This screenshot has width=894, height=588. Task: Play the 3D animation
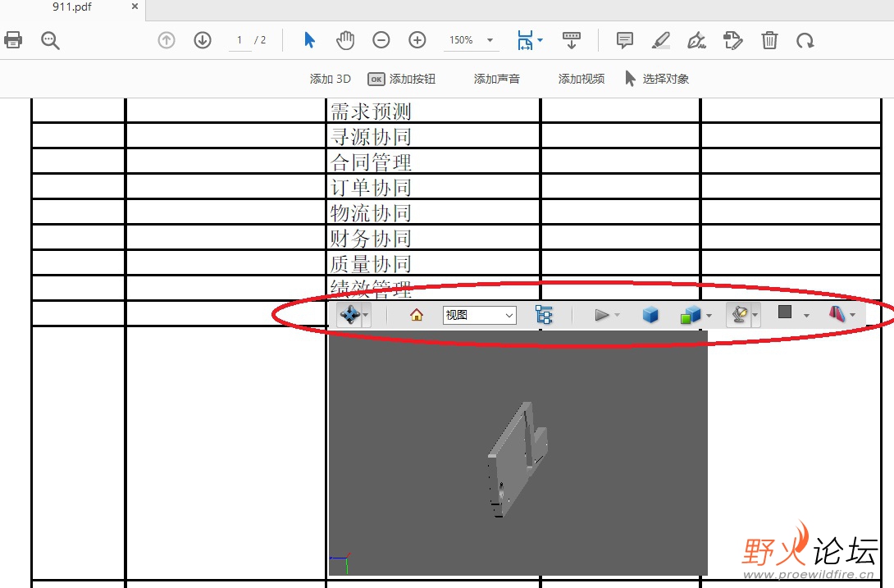[601, 315]
